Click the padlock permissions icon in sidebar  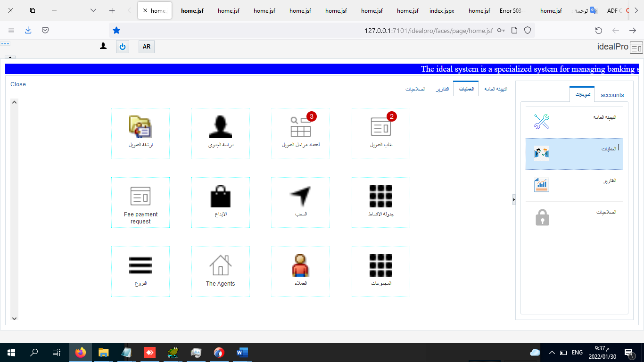tap(542, 218)
